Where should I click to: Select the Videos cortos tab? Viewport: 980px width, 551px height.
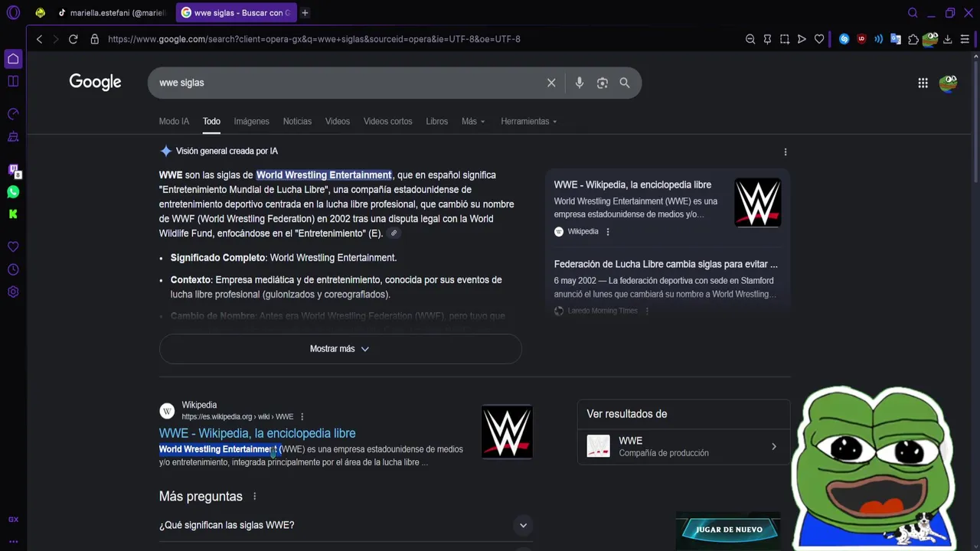387,121
